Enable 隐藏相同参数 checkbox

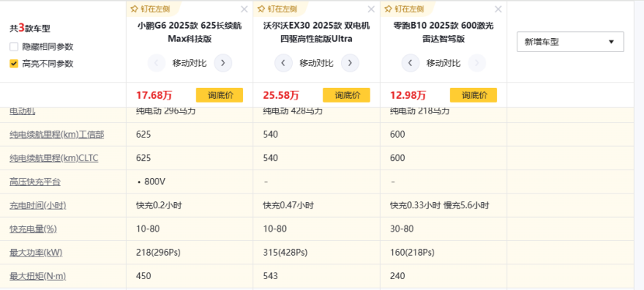(x=14, y=47)
